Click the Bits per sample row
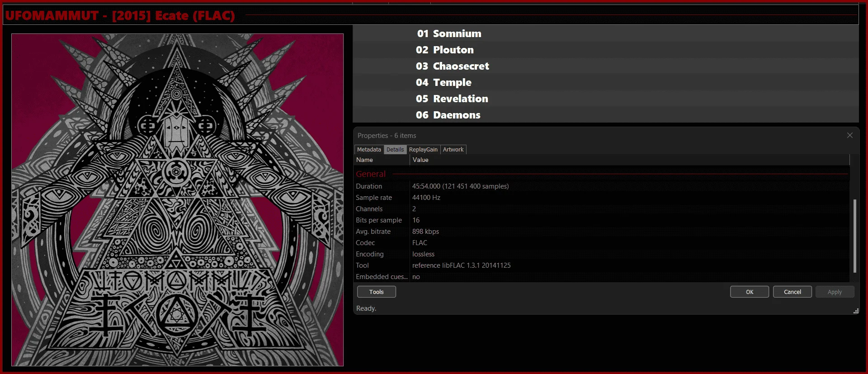Screen dimensions: 868x374 tap(602, 220)
